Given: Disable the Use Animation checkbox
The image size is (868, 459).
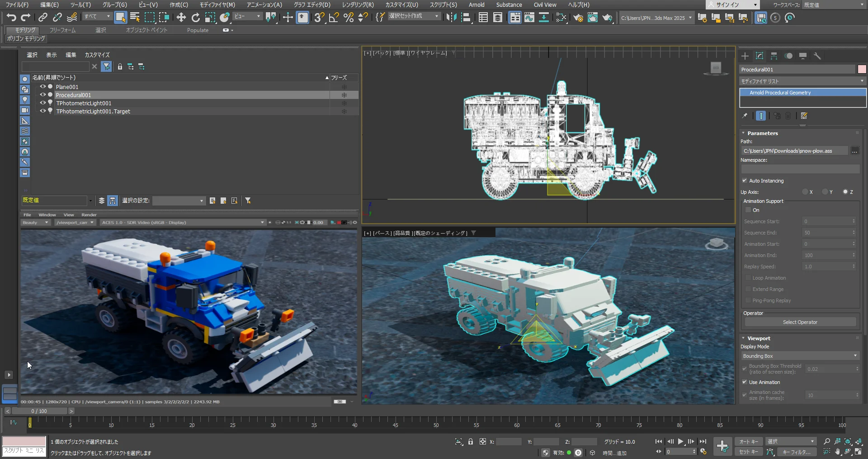Looking at the screenshot, I should (745, 382).
